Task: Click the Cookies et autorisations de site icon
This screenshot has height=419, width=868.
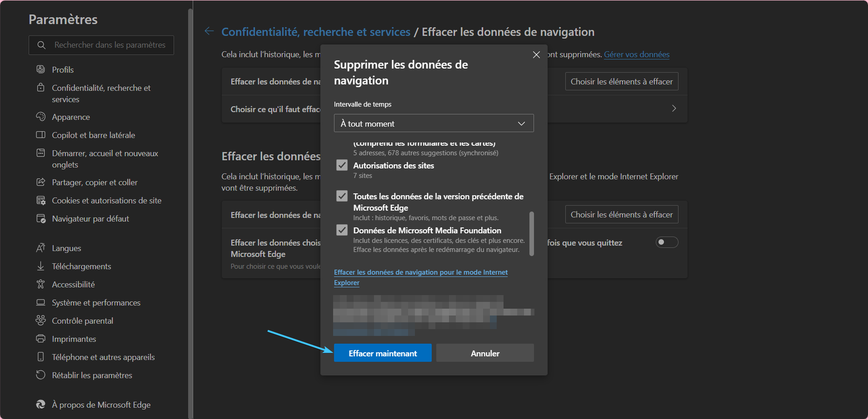Action: 40,200
